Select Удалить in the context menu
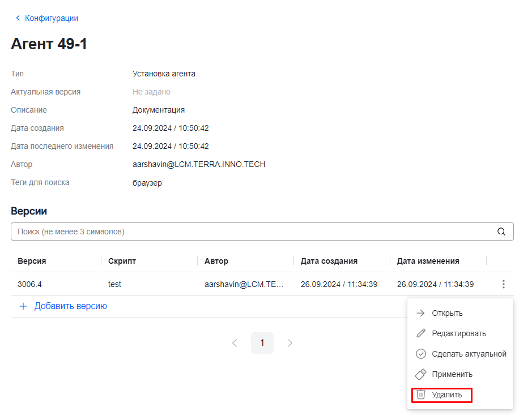 (446, 395)
